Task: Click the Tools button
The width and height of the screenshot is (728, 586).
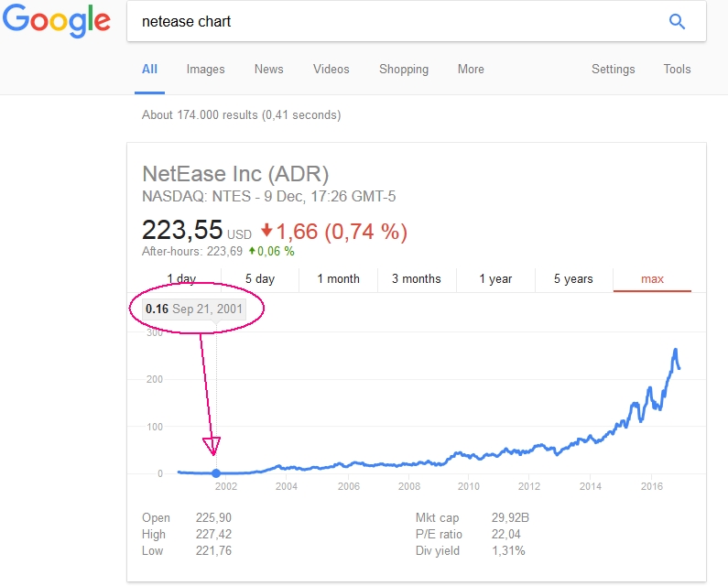Action: [x=677, y=69]
